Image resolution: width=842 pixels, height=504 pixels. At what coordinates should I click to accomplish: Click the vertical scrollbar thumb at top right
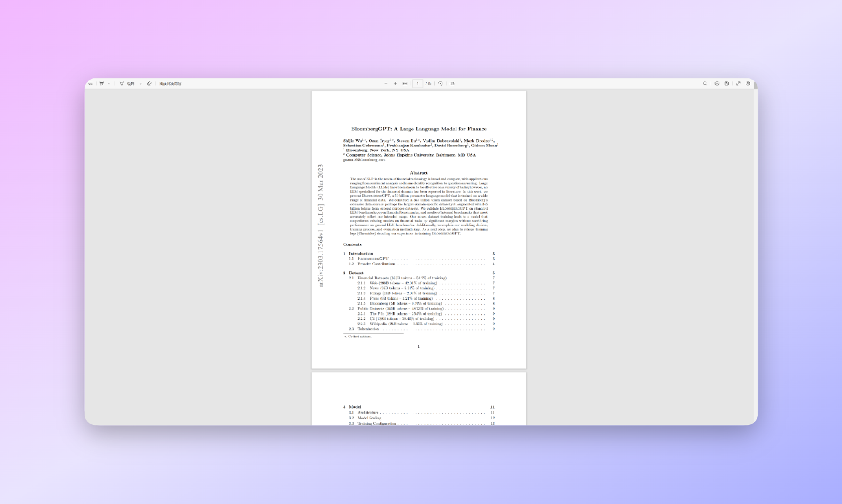pos(756,85)
